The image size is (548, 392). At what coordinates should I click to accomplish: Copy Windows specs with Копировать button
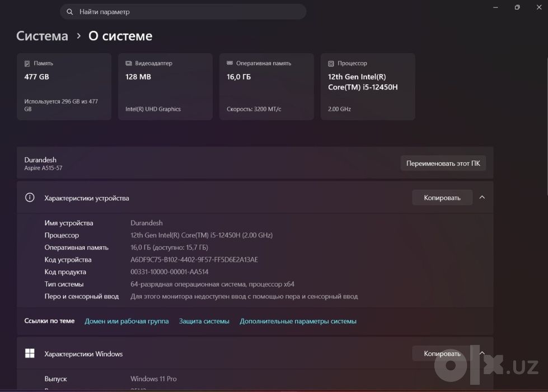point(442,353)
